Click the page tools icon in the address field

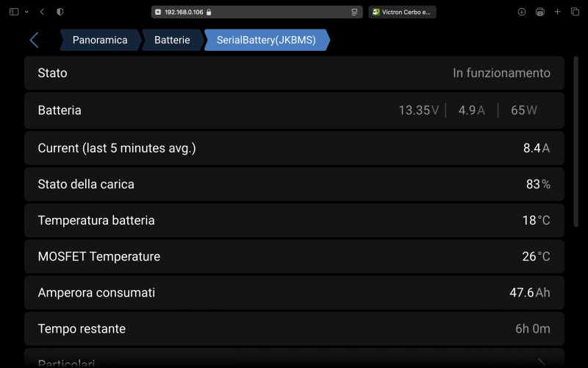coord(354,12)
